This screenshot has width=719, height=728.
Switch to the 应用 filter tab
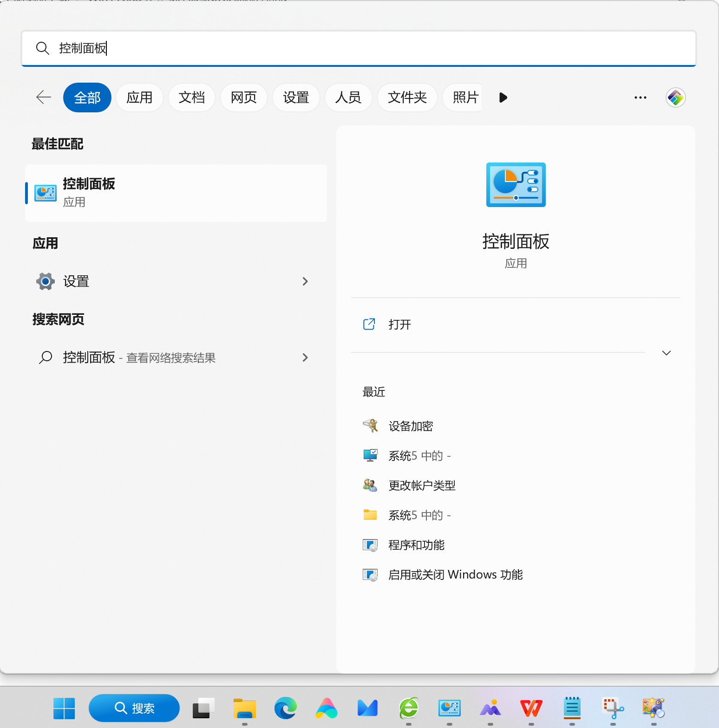coord(139,97)
